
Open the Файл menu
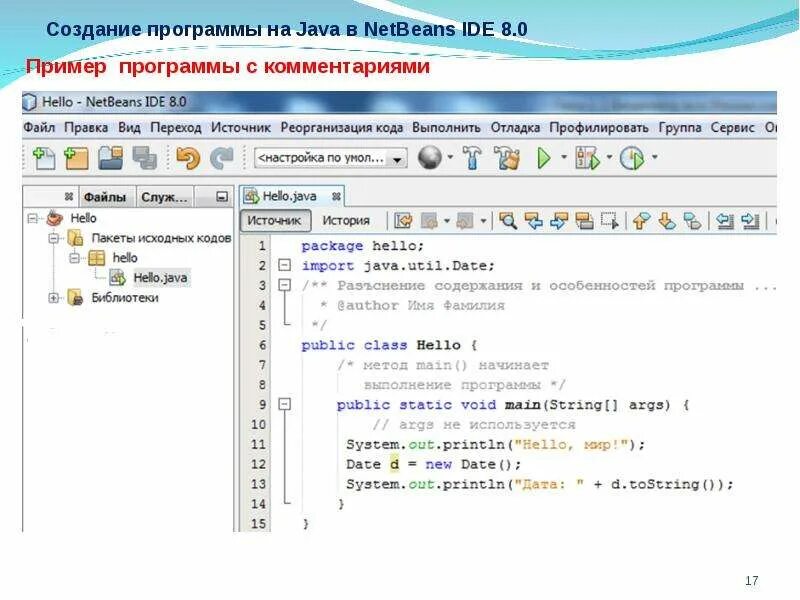[x=39, y=128]
